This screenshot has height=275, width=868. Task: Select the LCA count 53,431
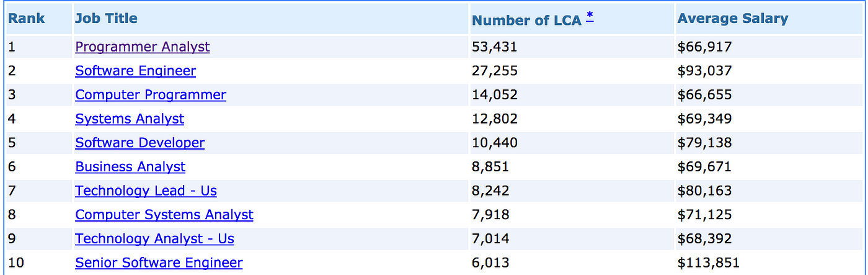pyautogui.click(x=495, y=47)
